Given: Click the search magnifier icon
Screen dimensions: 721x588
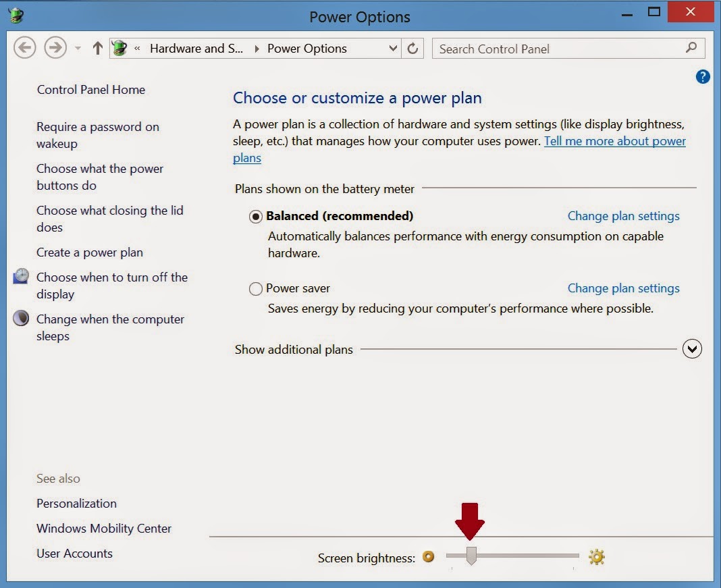Looking at the screenshot, I should [691, 47].
